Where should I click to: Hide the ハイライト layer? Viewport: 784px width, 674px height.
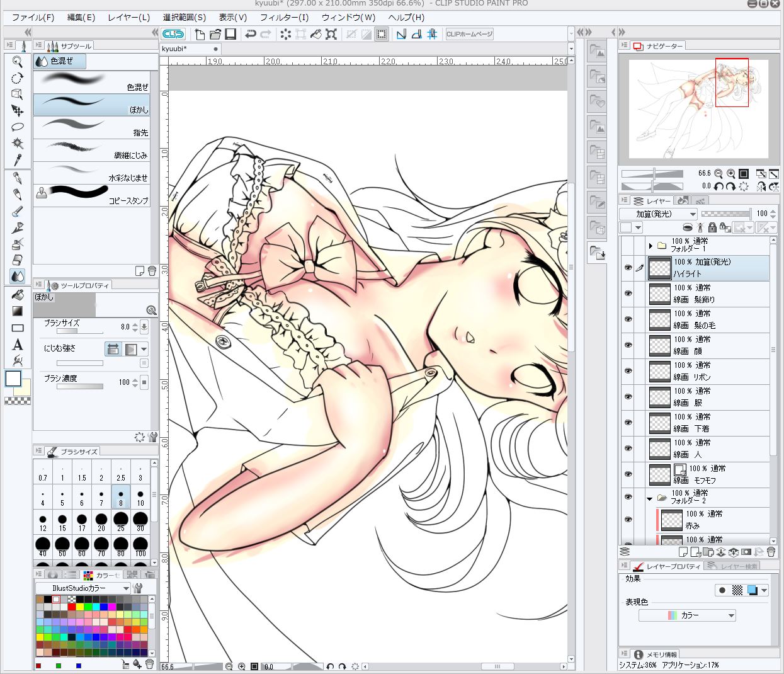[x=628, y=268]
